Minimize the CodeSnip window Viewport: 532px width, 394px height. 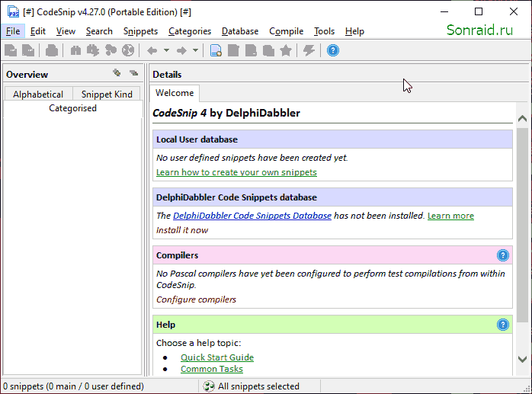click(444, 12)
